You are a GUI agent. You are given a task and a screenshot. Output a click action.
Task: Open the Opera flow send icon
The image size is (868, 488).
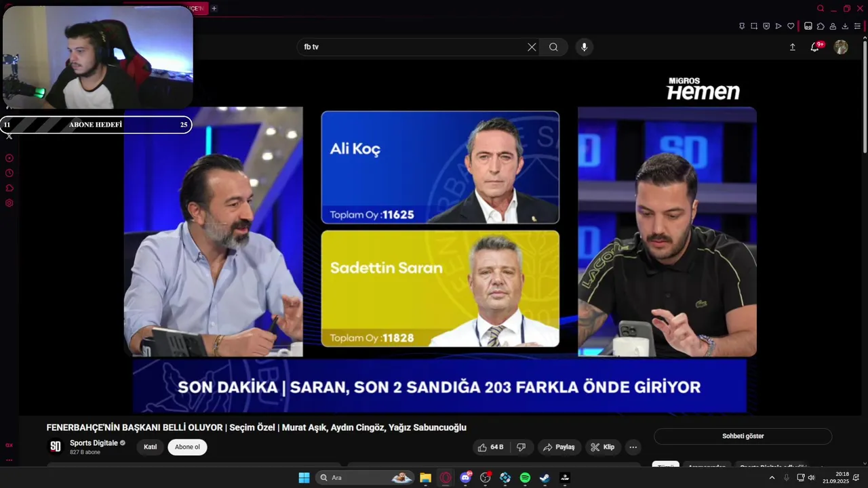click(x=778, y=26)
